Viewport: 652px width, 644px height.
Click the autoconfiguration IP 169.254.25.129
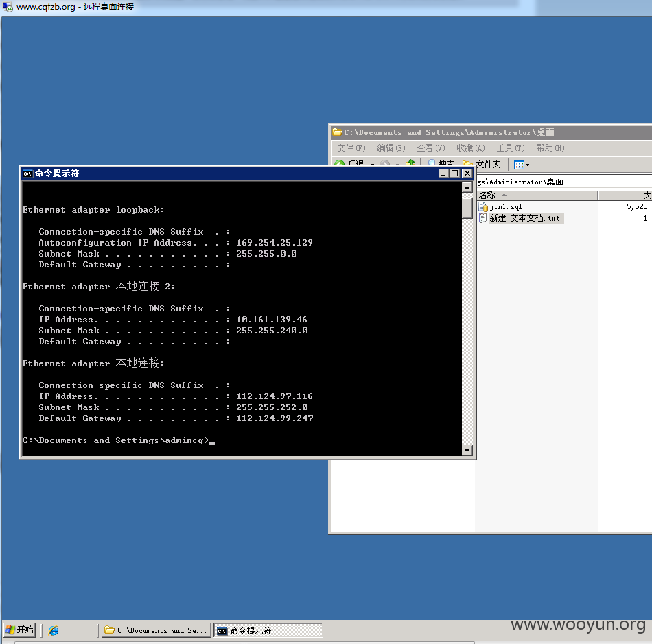coord(275,243)
